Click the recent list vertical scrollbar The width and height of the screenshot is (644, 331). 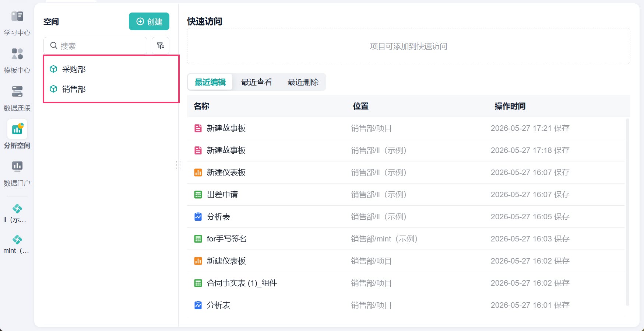click(627, 212)
